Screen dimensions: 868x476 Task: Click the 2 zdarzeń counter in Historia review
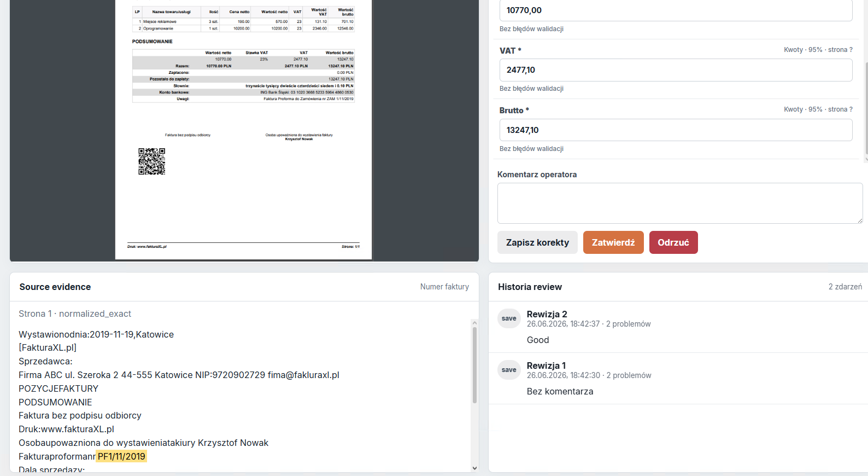tap(845, 287)
